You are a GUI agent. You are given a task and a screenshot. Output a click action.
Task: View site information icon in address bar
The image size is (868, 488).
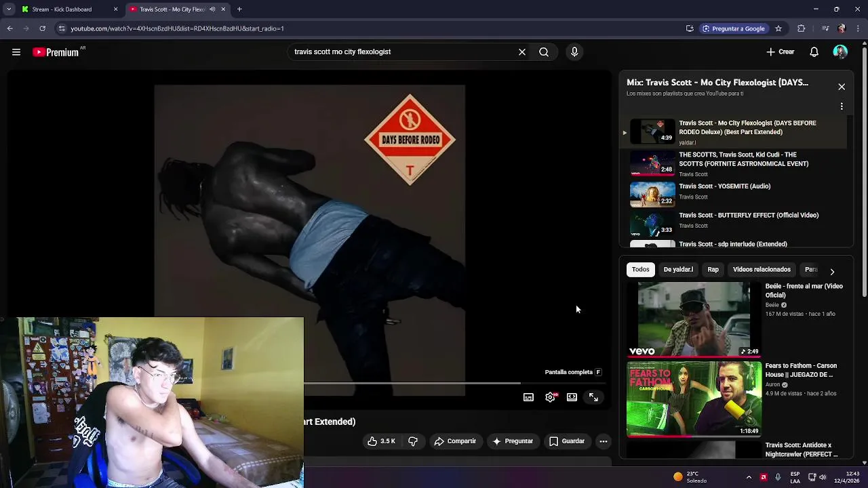[x=62, y=28]
